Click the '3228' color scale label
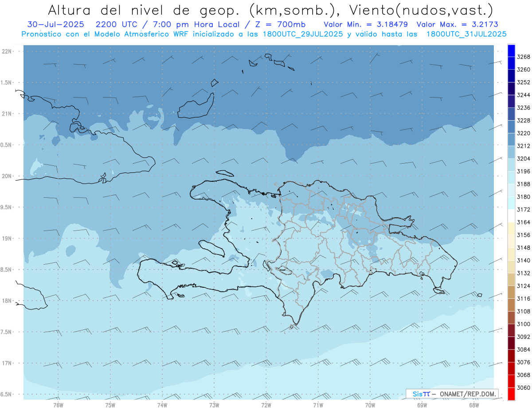Screen dimensions: 532x411 524,121
